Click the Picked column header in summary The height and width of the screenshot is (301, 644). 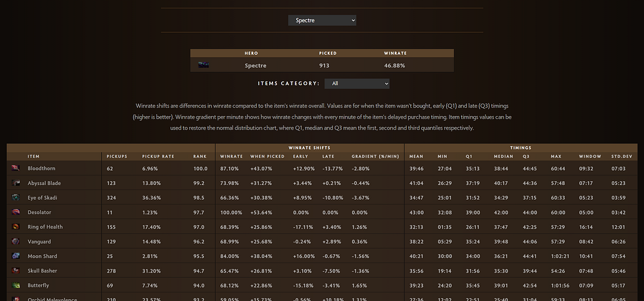click(x=328, y=53)
